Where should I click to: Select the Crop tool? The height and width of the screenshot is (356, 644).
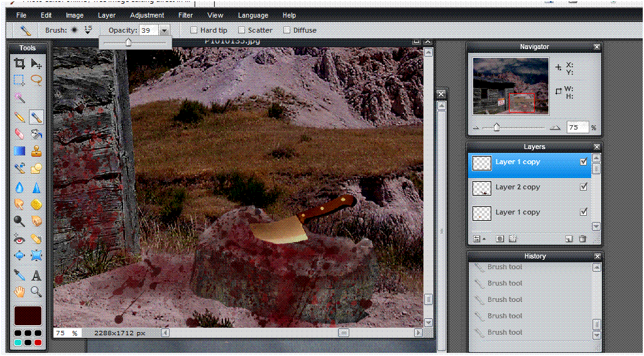tap(19, 64)
